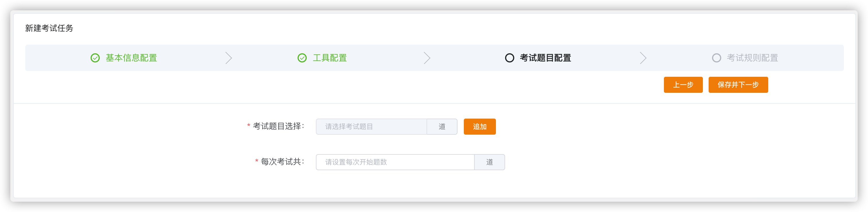Click 道 suffix of the 考试题目选择 field
Image resolution: width=868 pixels, height=212 pixels.
pos(442,127)
